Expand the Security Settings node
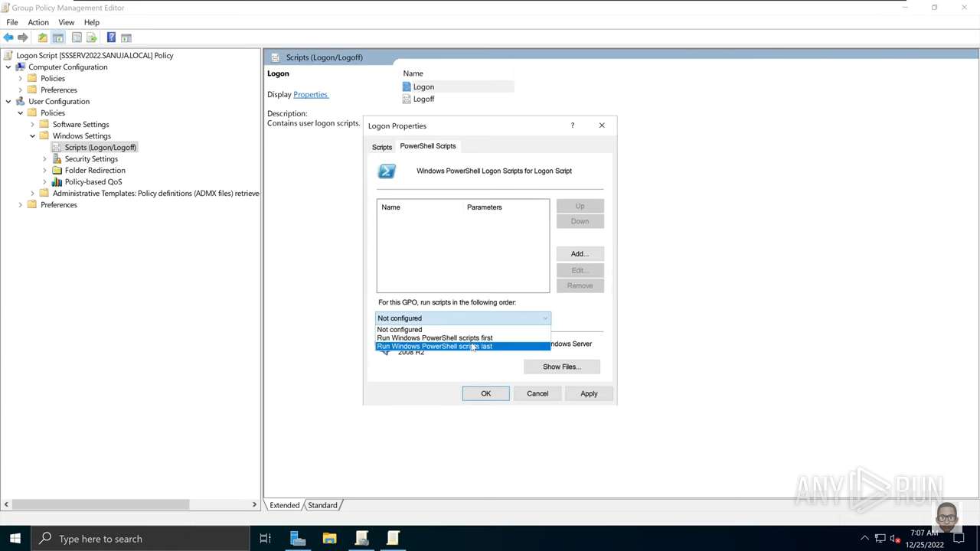The height and width of the screenshot is (551, 980). pyautogui.click(x=45, y=158)
